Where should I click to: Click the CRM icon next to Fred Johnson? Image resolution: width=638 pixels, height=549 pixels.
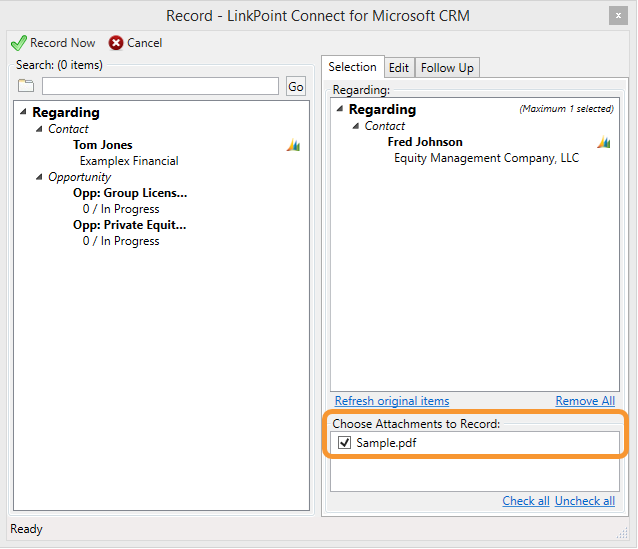[x=603, y=142]
